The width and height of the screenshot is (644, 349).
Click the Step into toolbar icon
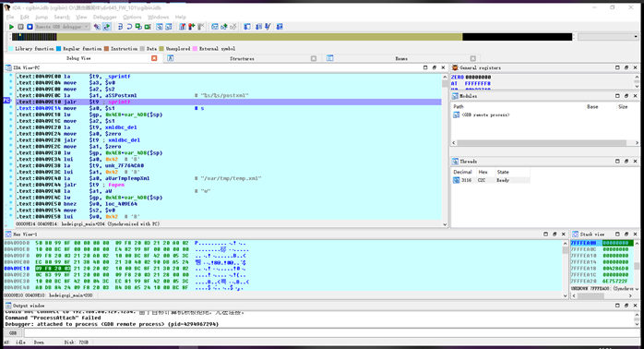pyautogui.click(x=120, y=27)
